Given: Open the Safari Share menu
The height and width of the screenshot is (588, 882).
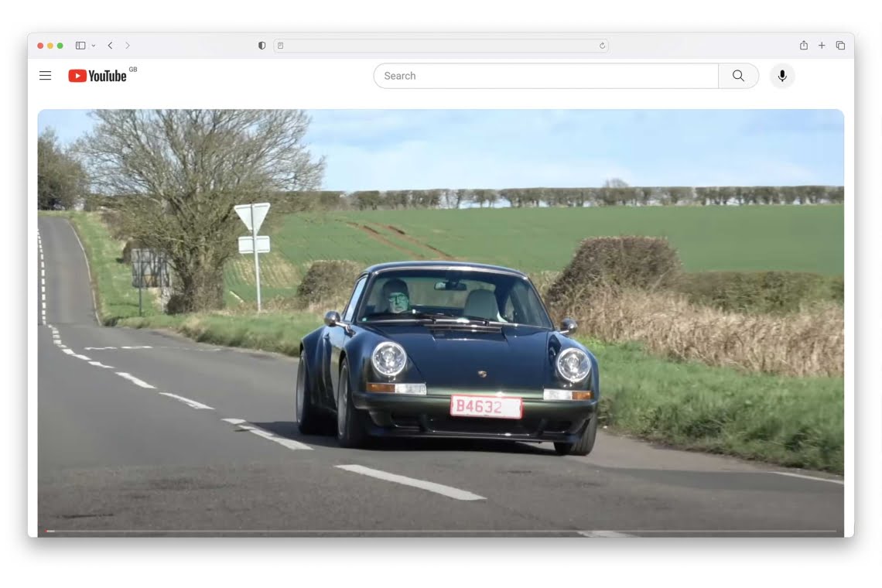Looking at the screenshot, I should [803, 46].
